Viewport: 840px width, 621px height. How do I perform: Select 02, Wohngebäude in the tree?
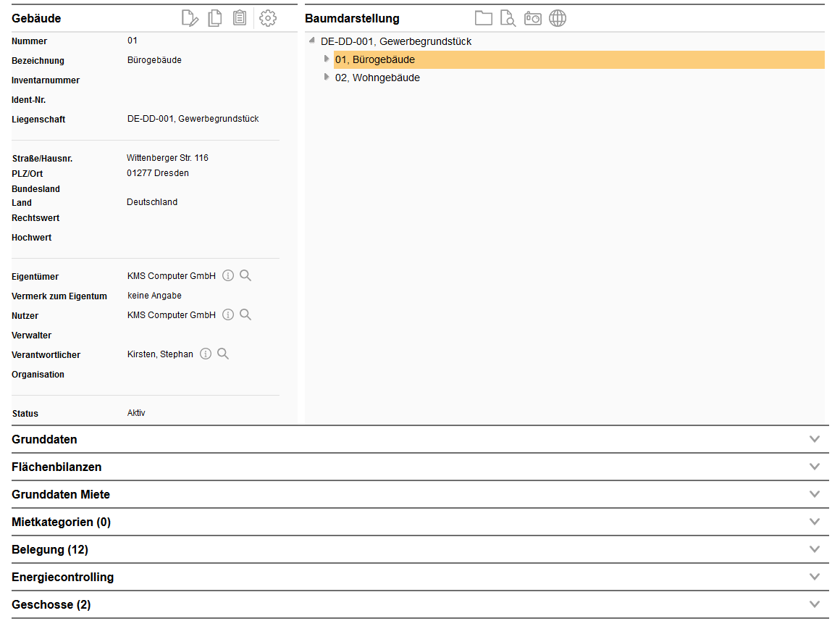coord(377,78)
